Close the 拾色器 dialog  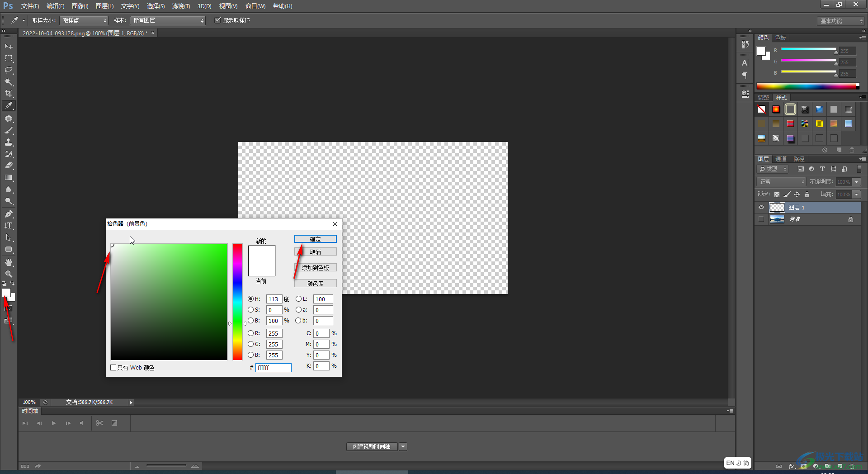(335, 224)
